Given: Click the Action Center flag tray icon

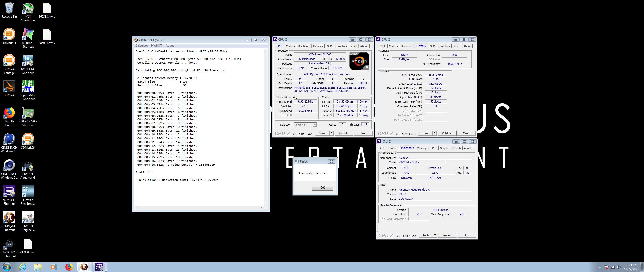Looking at the screenshot, I should tap(607, 267).
